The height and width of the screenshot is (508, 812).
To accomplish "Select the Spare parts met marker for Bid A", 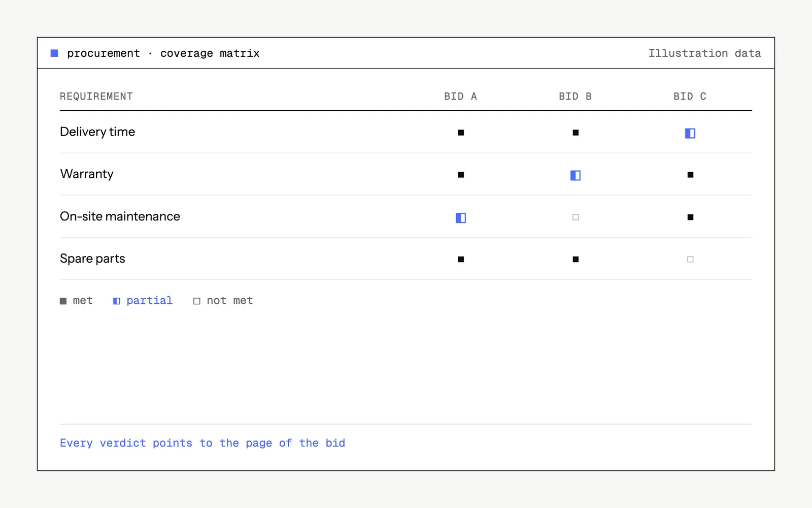I will click(461, 259).
